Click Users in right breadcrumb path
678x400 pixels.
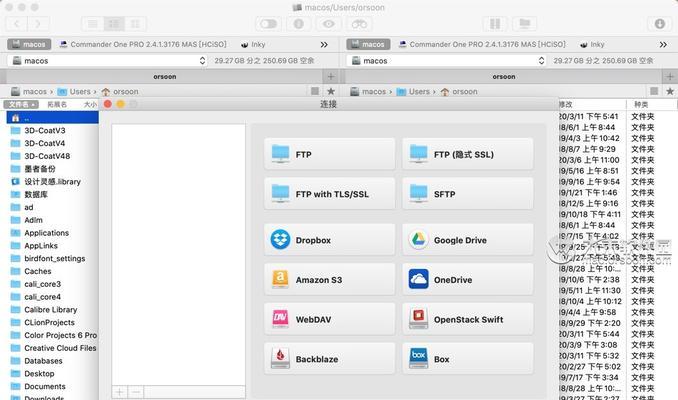414,91
